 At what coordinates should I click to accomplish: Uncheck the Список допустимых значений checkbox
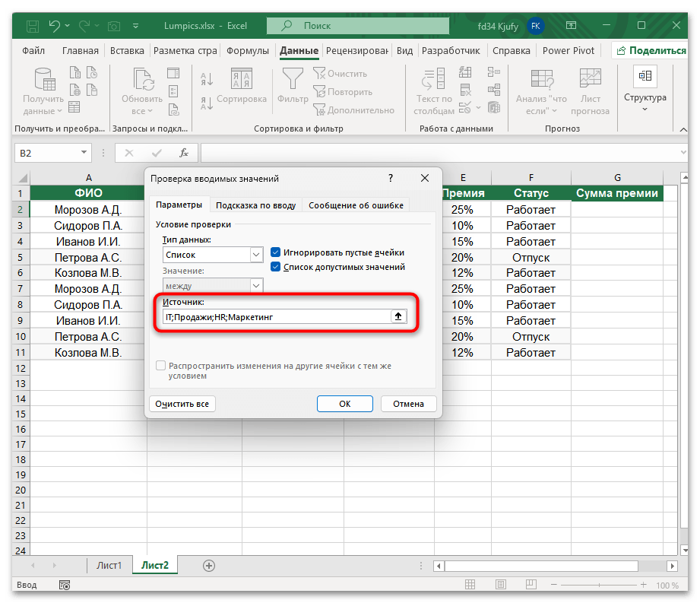[x=276, y=267]
